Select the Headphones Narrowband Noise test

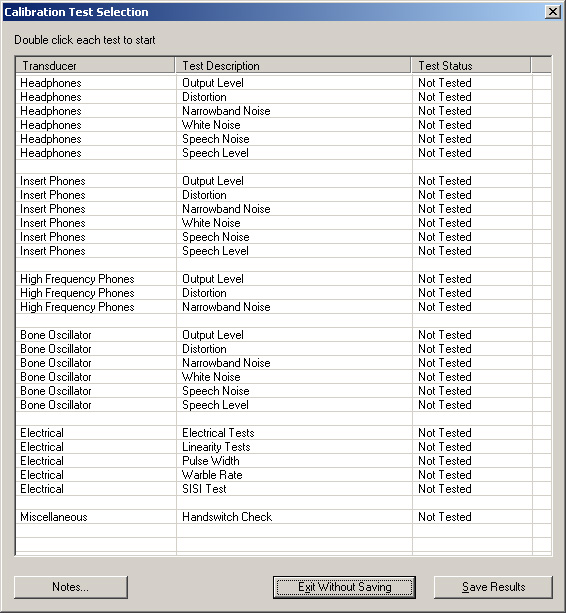[x=283, y=111]
